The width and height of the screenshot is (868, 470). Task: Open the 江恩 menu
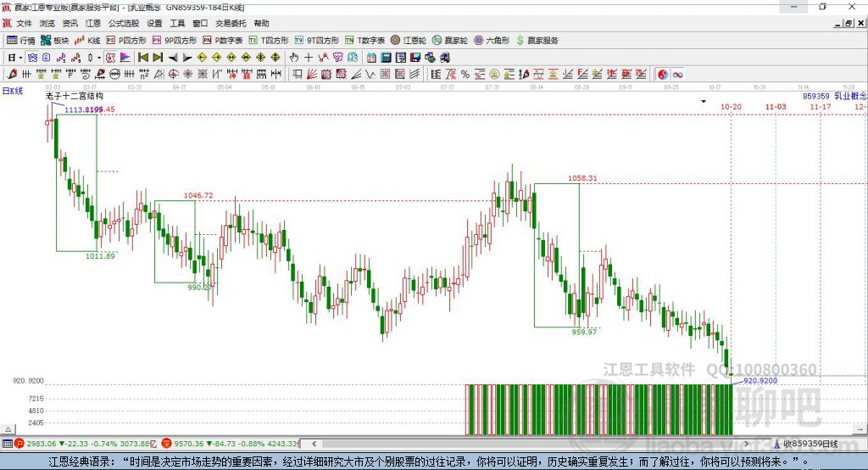coord(93,23)
